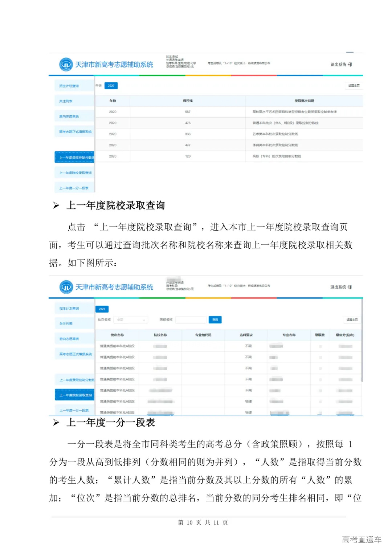Image resolution: width=392 pixels, height=554 pixels.
Task: Click the logout icon on the query page
Action: coord(350,286)
